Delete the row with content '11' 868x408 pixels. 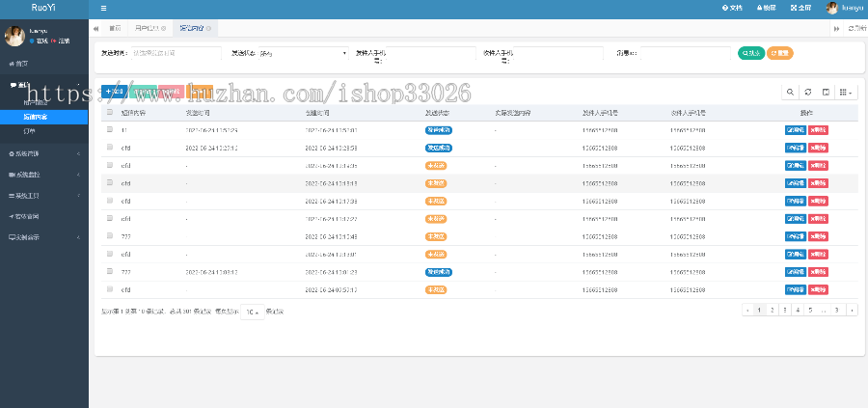click(818, 130)
